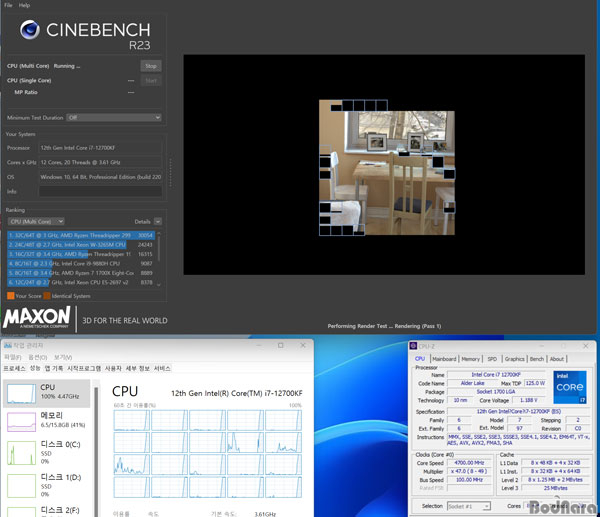Click the Identical System legend swatch
600x517 pixels.
tap(47, 296)
